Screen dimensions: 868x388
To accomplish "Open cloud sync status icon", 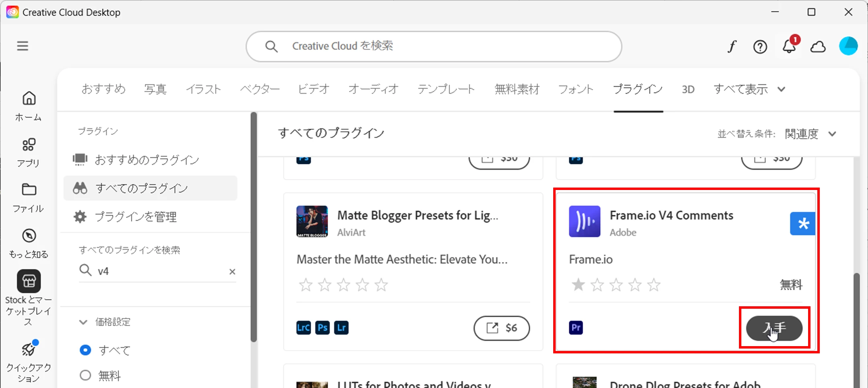I will (818, 47).
